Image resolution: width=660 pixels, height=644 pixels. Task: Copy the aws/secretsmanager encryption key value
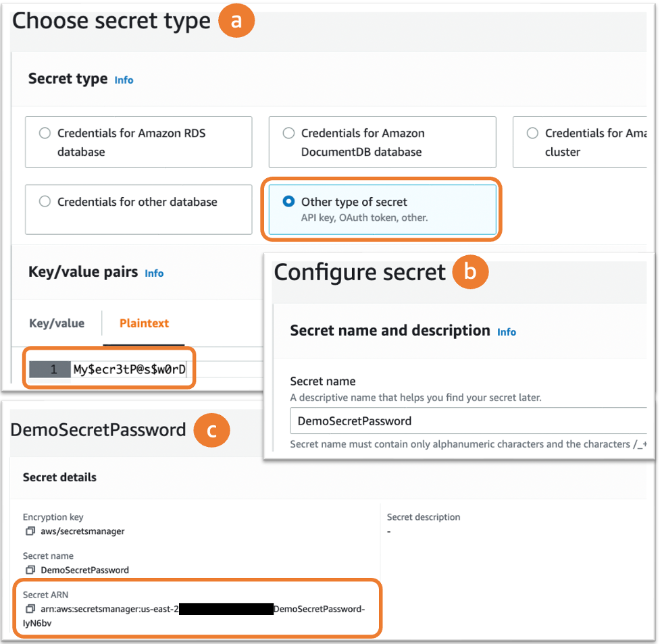[x=30, y=531]
